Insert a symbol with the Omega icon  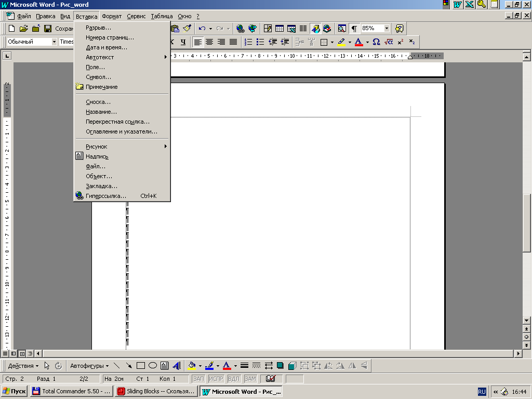[x=376, y=42]
